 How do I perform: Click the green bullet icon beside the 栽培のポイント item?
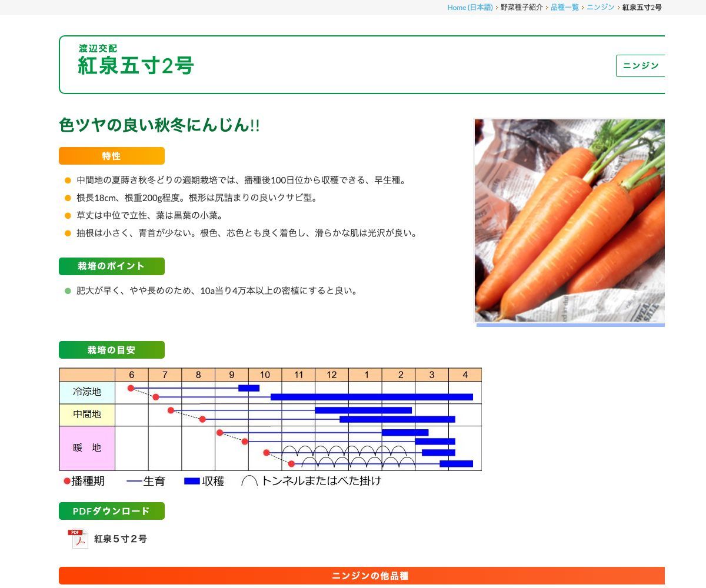click(x=66, y=290)
